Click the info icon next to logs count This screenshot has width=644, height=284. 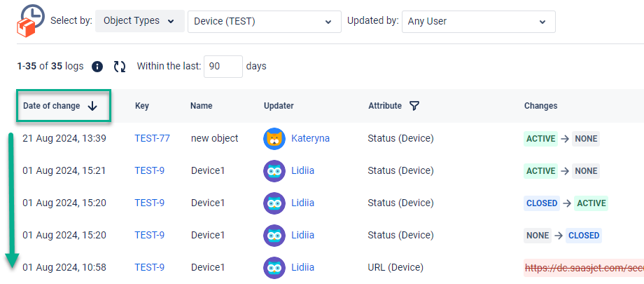click(97, 67)
